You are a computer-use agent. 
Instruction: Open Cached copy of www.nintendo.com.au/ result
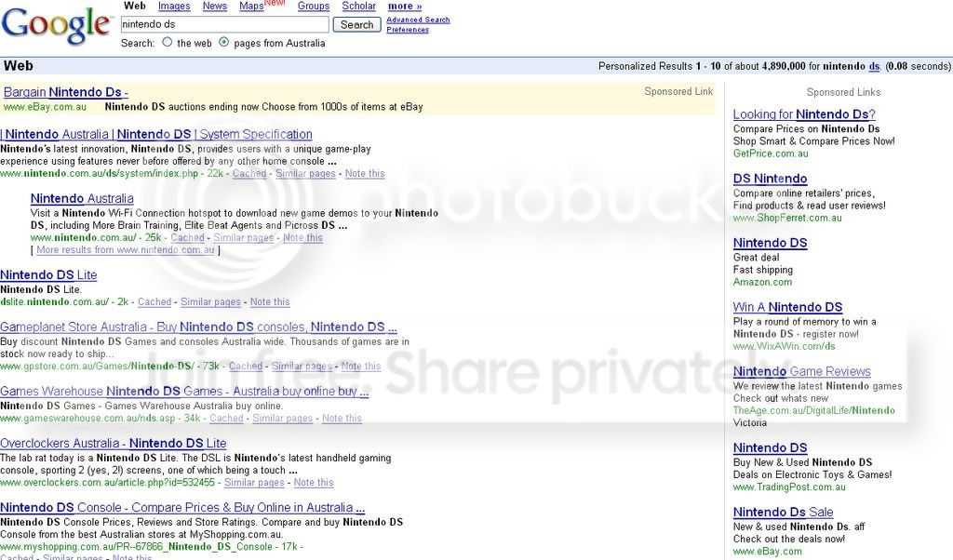pyautogui.click(x=187, y=237)
